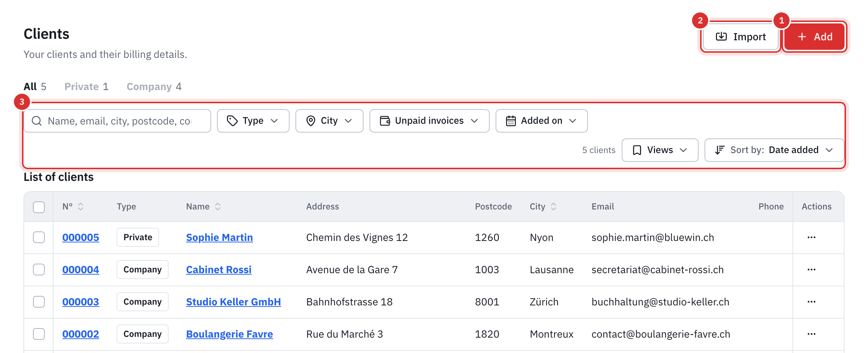Screen dimensions: 868x353
Task: Open client number 000003
Action: coord(81,302)
